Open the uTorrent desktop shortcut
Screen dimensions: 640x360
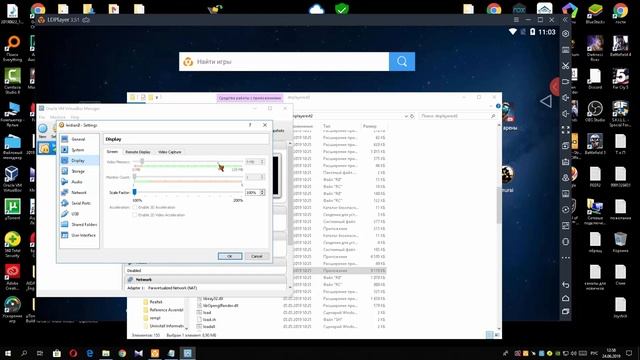pyautogui.click(x=12, y=210)
